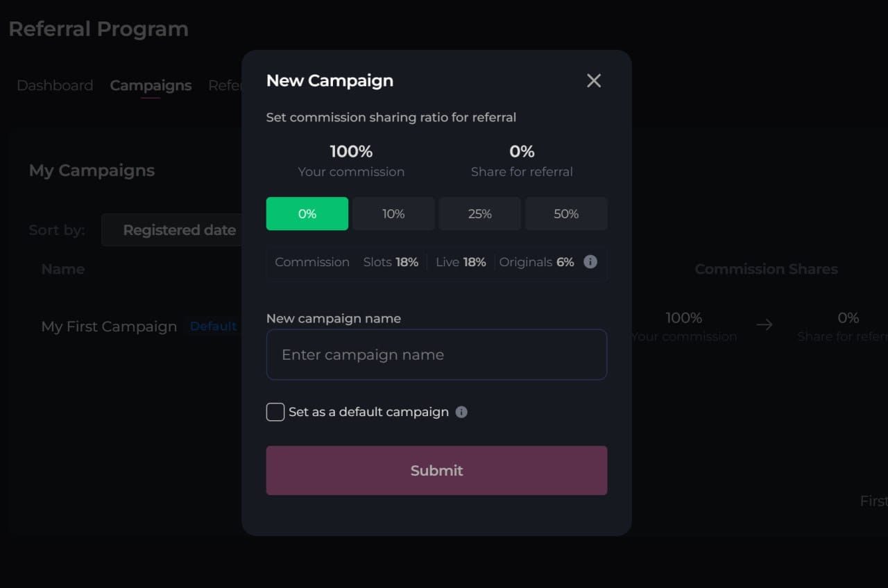
Task: Click the arrow icon between commission shares
Action: [765, 325]
